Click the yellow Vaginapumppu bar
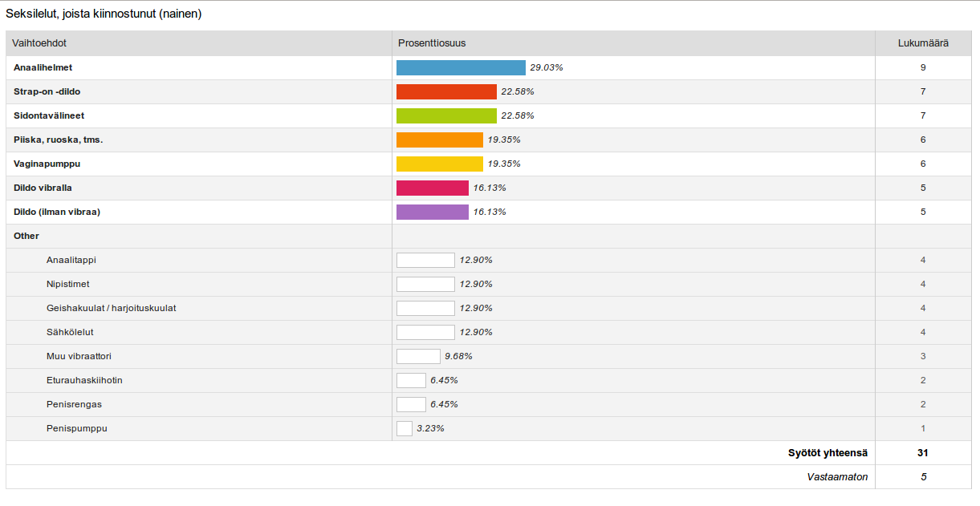 pyautogui.click(x=439, y=164)
